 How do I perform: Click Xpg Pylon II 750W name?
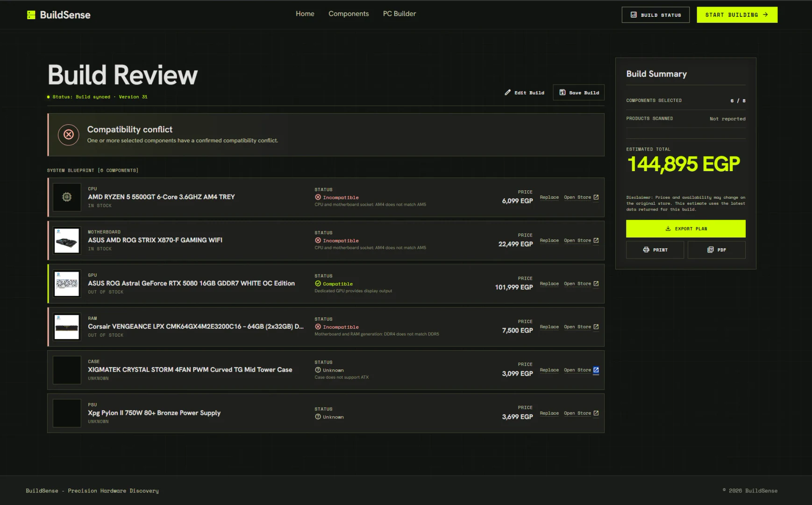click(154, 413)
